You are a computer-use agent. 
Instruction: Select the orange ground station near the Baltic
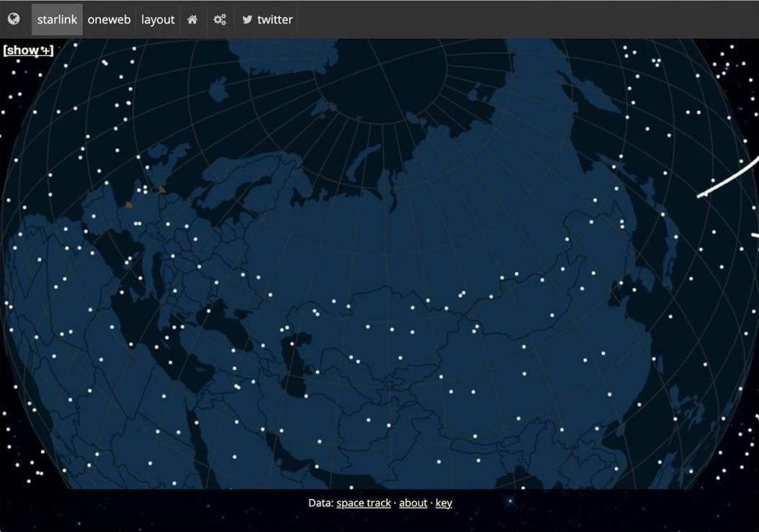(162, 190)
